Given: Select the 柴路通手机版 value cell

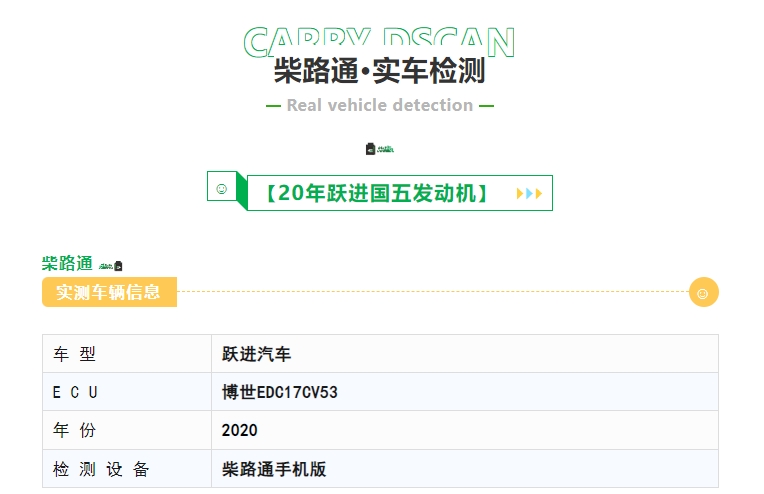Looking at the screenshot, I should click(x=465, y=469).
